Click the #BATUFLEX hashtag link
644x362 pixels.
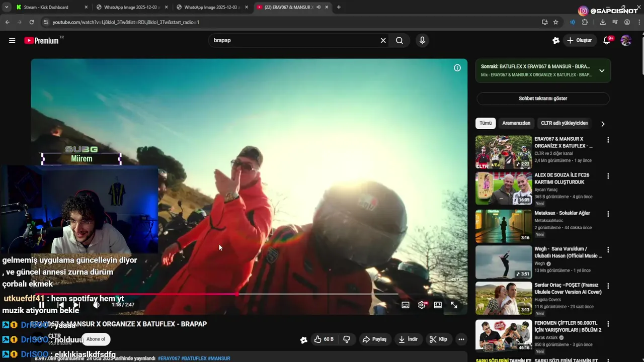click(x=194, y=358)
